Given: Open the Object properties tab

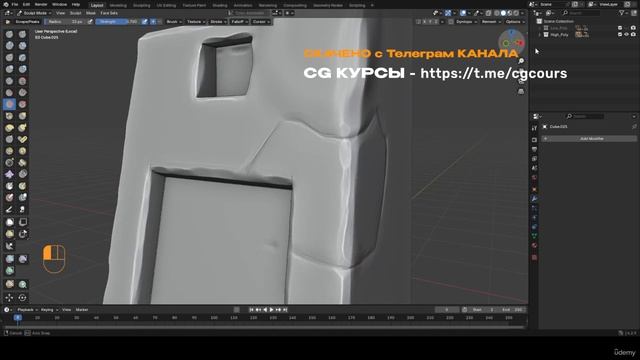Looking at the screenshot, I should pos(534,189).
